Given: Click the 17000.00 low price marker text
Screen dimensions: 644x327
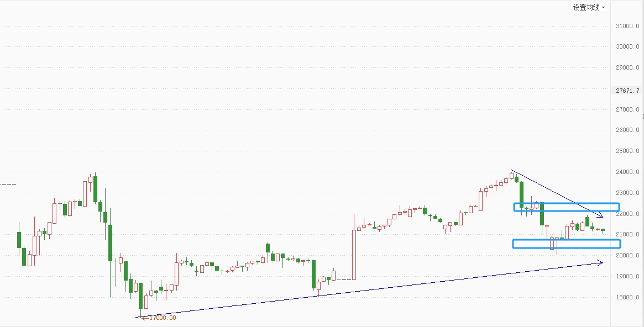Looking at the screenshot, I should [x=162, y=318].
